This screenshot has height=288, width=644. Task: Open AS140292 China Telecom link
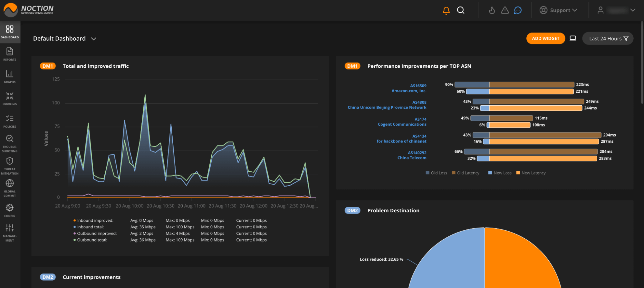pos(412,155)
